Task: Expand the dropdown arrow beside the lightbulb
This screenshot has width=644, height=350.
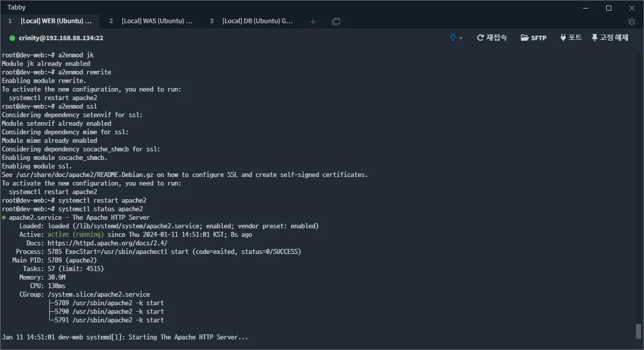Action: [461, 38]
